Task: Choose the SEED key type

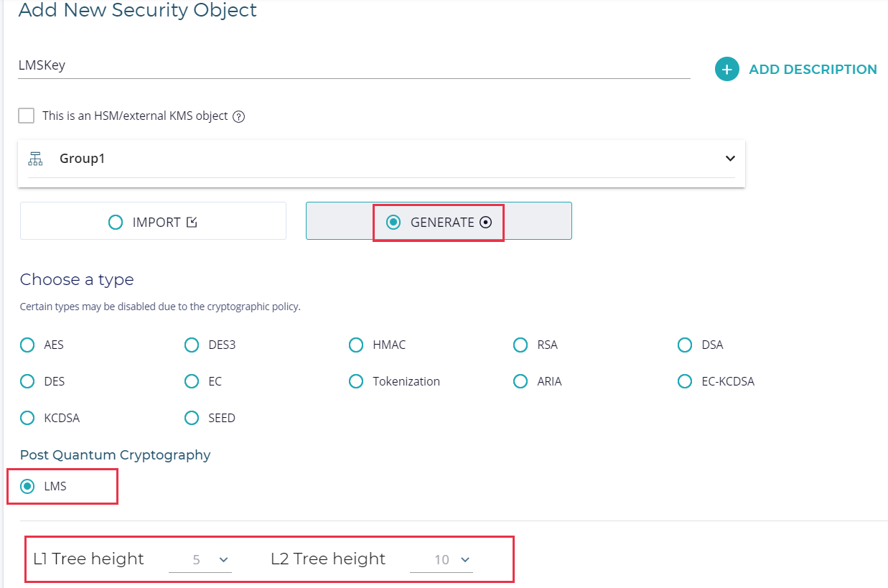Action: pos(192,418)
